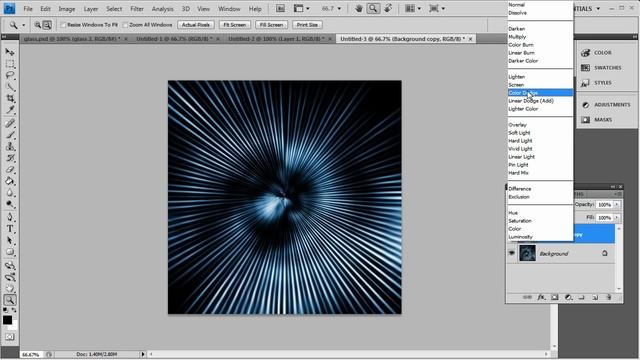Select the Type tool
The height and width of the screenshot is (360, 640).
[x=10, y=229]
